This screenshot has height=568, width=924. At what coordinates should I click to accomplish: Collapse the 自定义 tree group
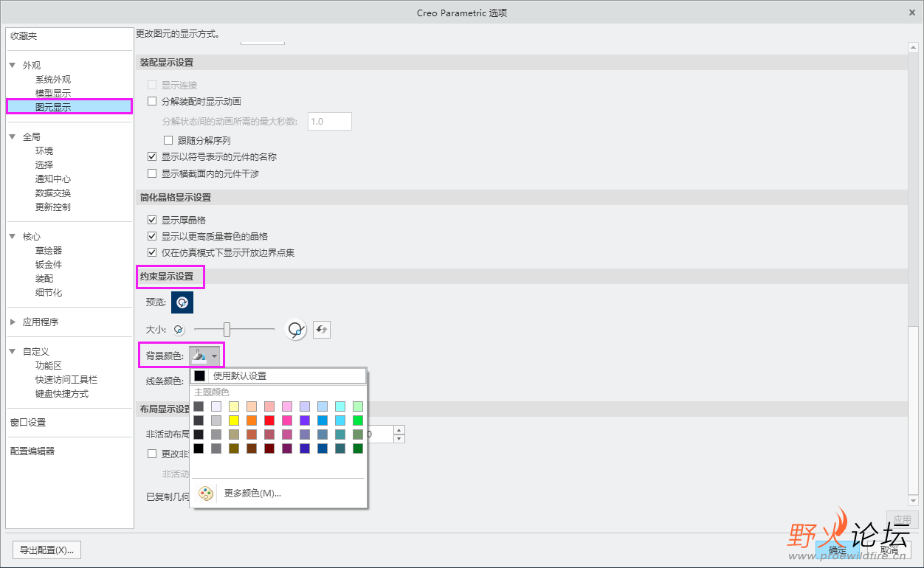pyautogui.click(x=13, y=351)
